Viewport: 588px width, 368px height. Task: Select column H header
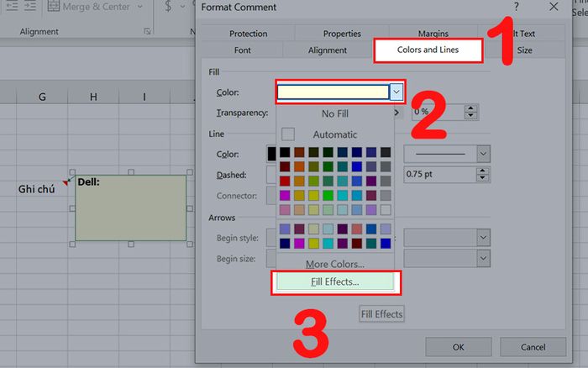click(x=93, y=97)
